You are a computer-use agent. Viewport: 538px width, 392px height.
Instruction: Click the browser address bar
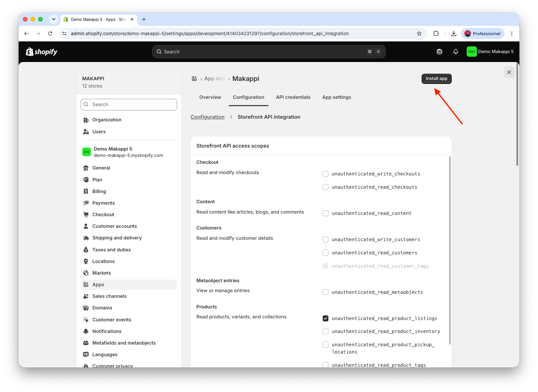(243, 33)
